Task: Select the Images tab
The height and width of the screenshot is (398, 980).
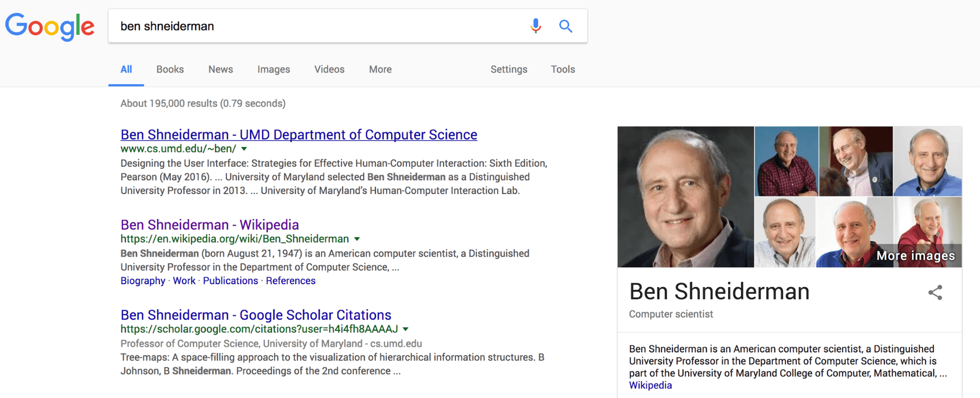Action: 274,70
